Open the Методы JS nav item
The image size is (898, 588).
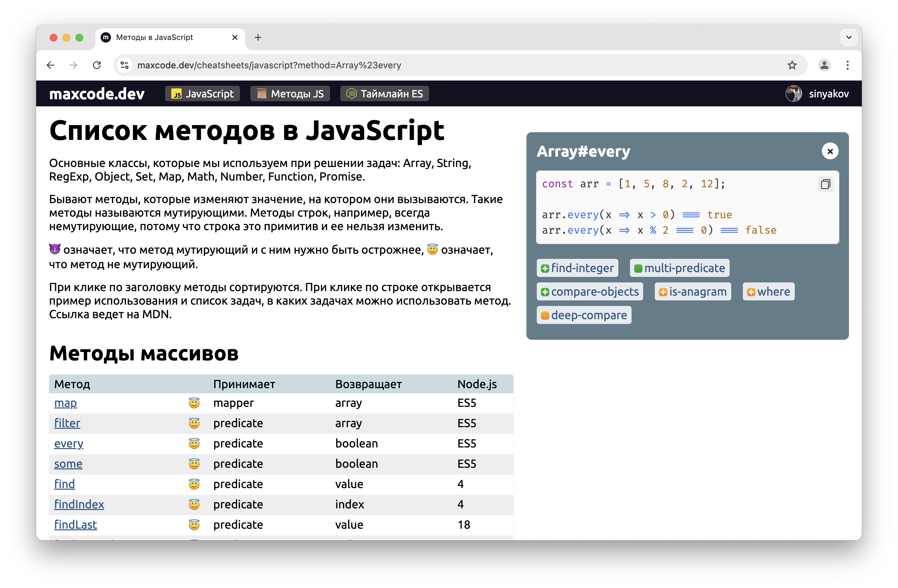click(290, 93)
